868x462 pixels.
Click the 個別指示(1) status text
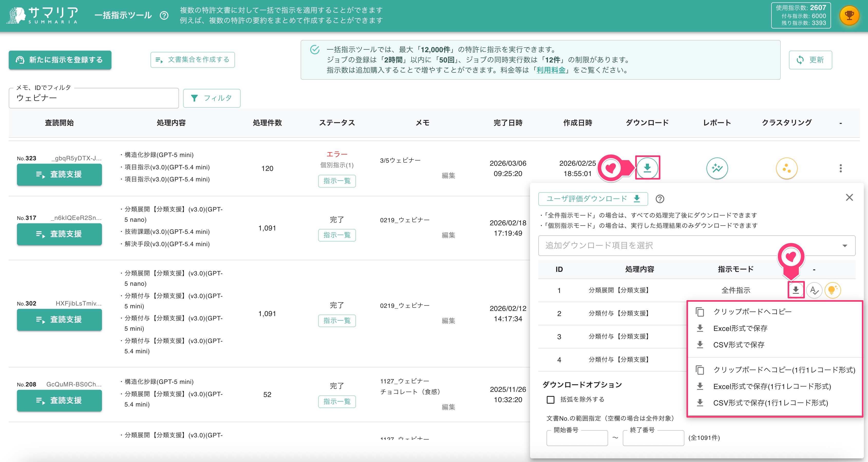(337, 165)
